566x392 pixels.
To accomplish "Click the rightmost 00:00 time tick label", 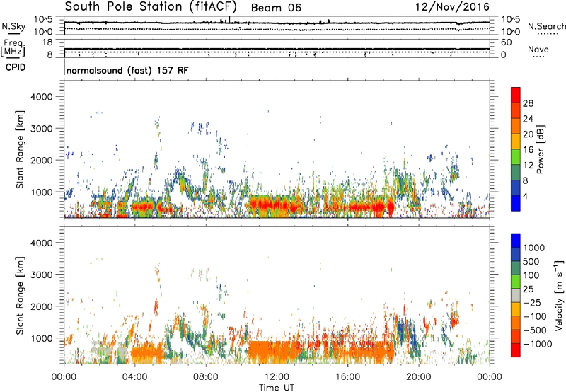I will (490, 377).
